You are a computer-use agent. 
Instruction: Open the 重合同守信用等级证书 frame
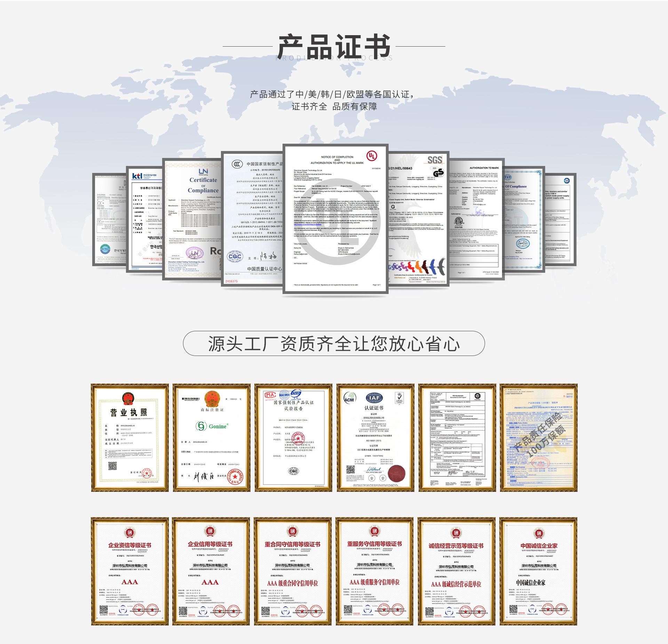[x=293, y=571]
